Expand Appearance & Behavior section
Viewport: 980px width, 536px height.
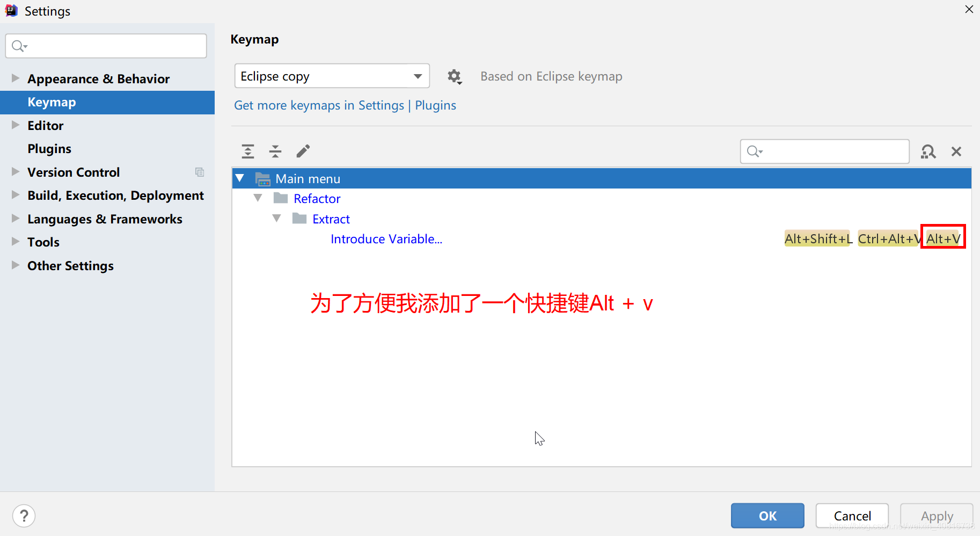[x=16, y=78]
